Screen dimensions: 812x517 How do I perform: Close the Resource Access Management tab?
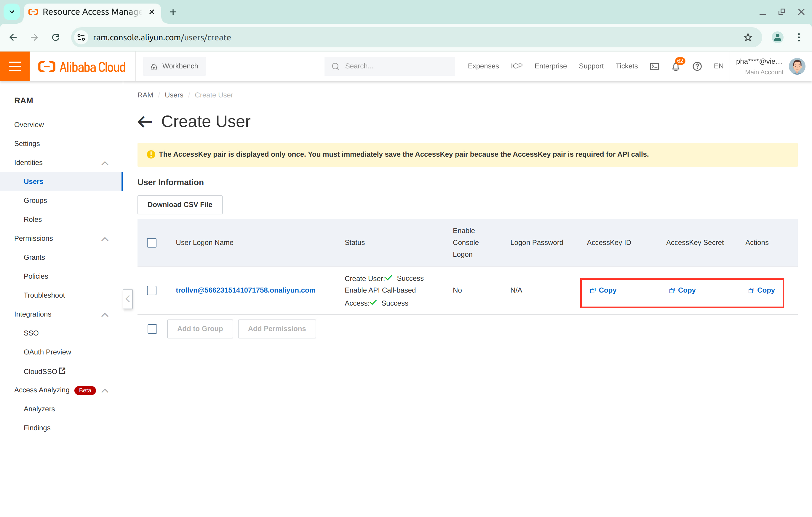tap(152, 12)
